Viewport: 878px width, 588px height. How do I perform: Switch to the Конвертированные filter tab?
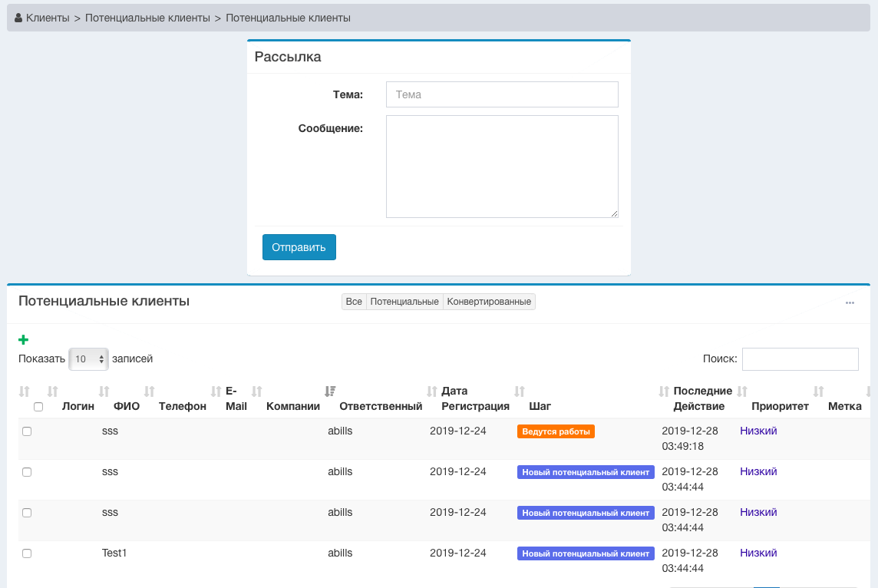point(489,302)
